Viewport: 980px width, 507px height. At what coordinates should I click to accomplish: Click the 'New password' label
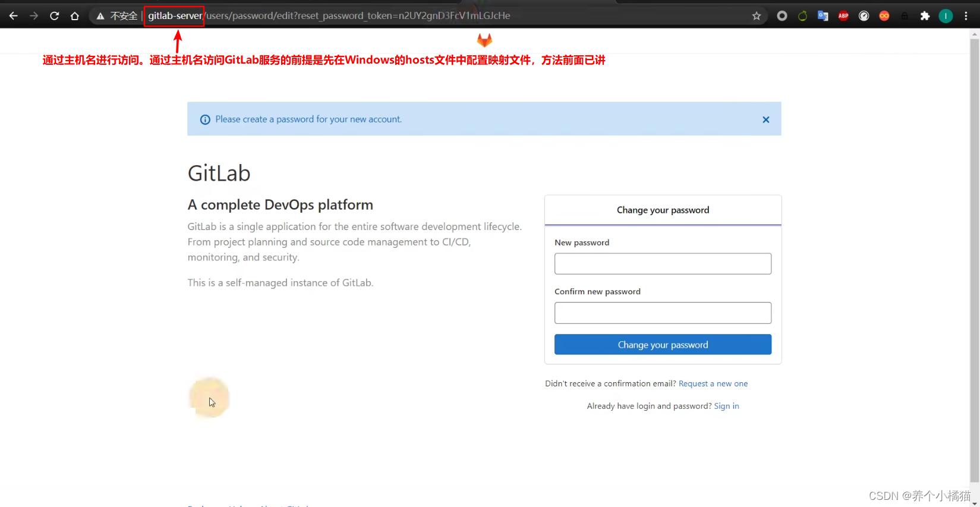[582, 243]
